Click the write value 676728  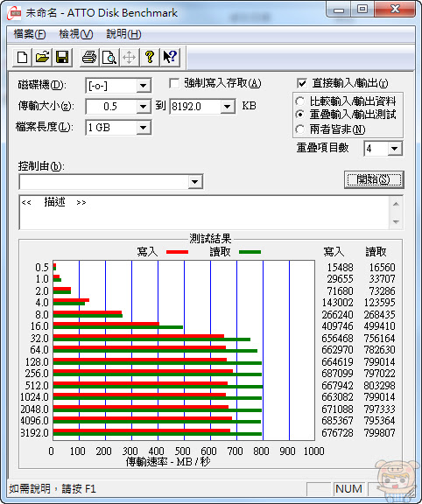click(x=337, y=432)
